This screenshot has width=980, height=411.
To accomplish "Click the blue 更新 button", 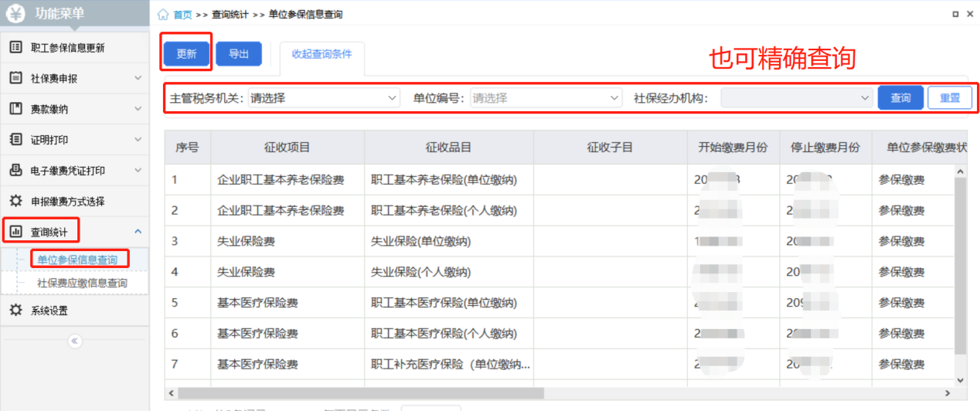I will (x=186, y=54).
